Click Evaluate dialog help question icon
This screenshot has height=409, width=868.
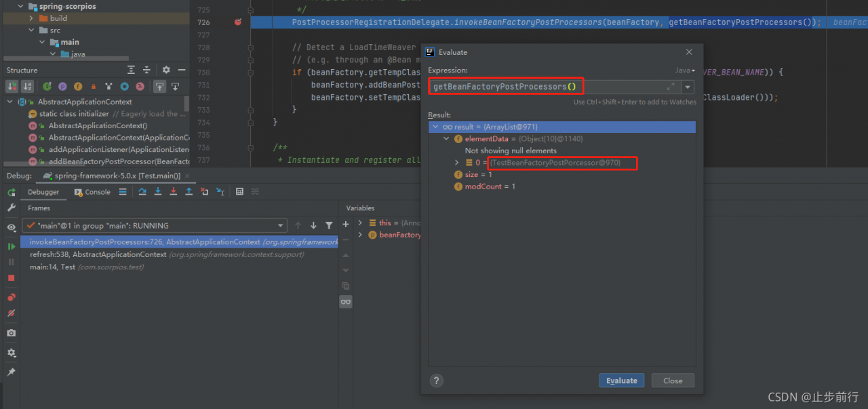click(437, 381)
